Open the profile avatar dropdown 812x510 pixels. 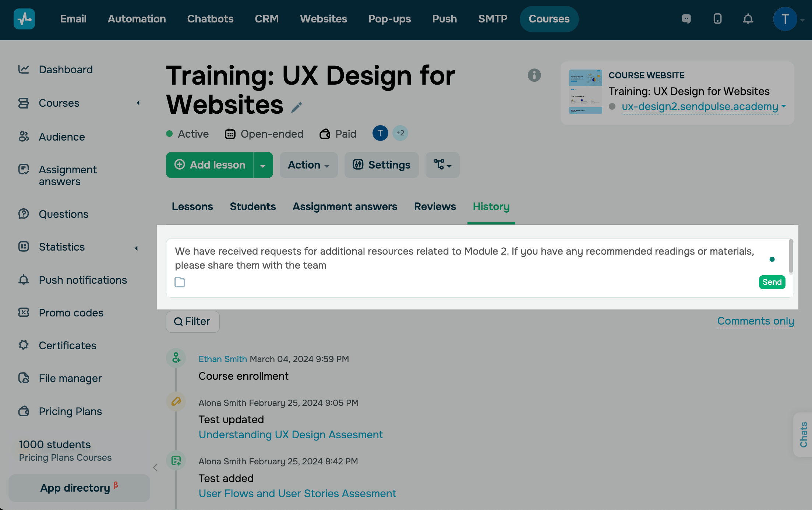click(785, 19)
